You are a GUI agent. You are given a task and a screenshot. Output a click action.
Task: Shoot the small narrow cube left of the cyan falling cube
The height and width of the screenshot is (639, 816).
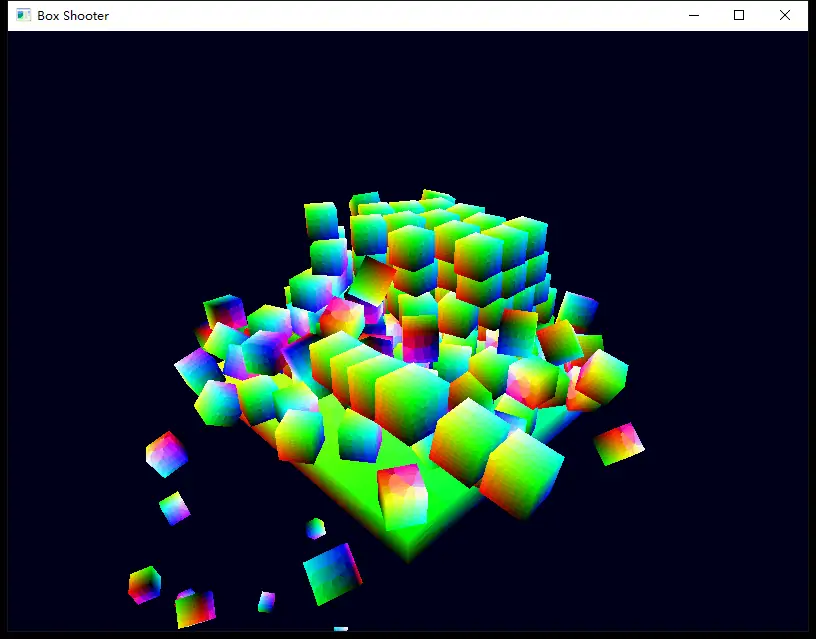tap(266, 601)
